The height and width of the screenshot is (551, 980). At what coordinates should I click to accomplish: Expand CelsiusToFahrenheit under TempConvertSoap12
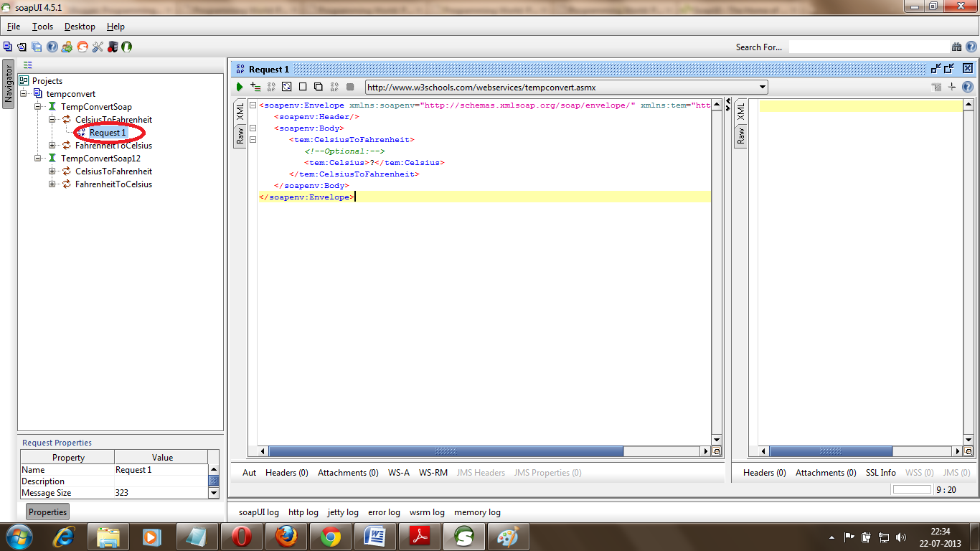pos(50,171)
